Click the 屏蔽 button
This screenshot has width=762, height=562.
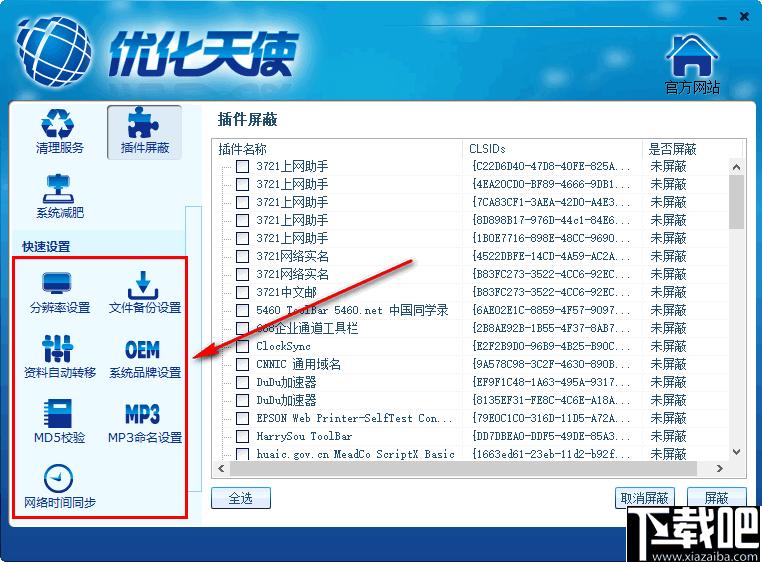pos(716,498)
